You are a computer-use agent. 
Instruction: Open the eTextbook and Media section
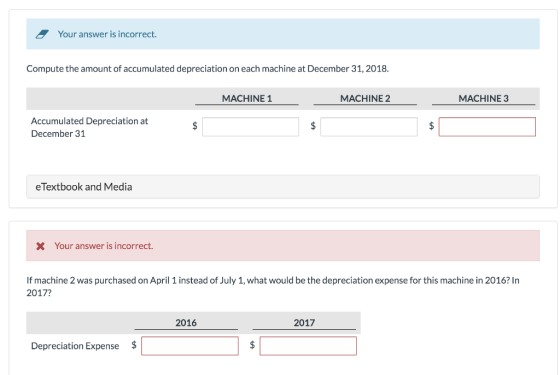pos(282,187)
